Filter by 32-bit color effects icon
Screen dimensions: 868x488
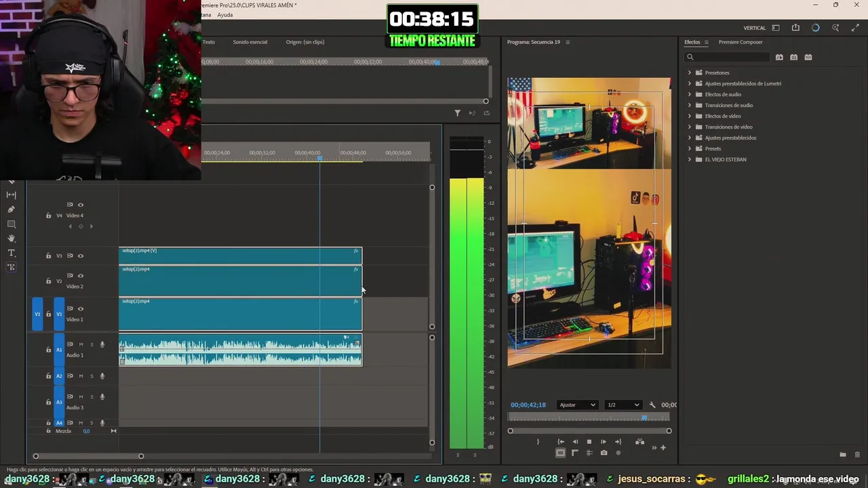click(x=793, y=57)
